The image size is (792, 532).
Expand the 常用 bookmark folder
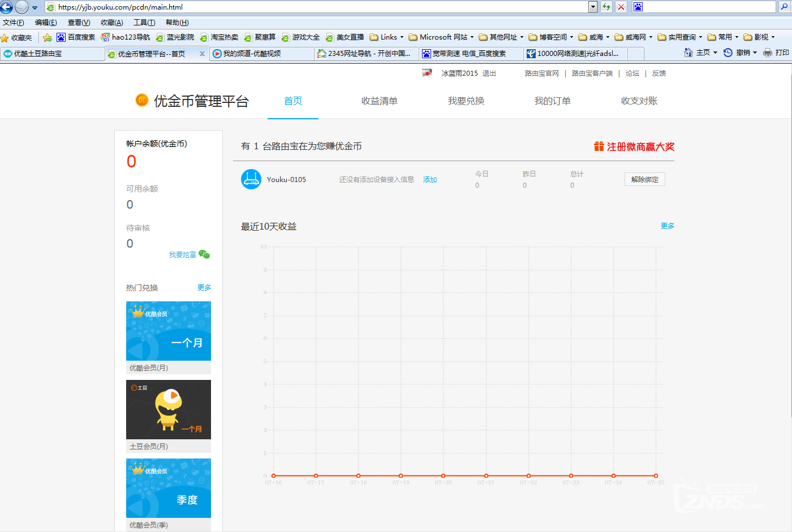pos(722,37)
